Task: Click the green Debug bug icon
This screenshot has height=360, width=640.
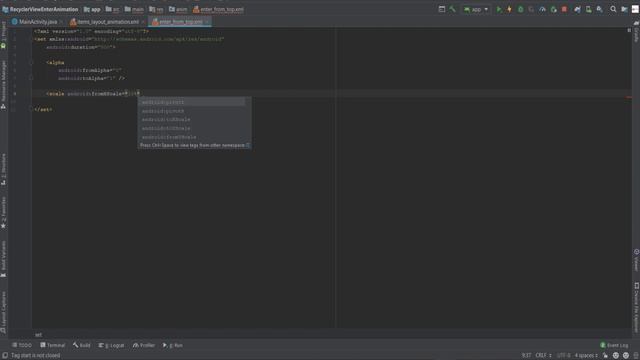Action: [520, 9]
